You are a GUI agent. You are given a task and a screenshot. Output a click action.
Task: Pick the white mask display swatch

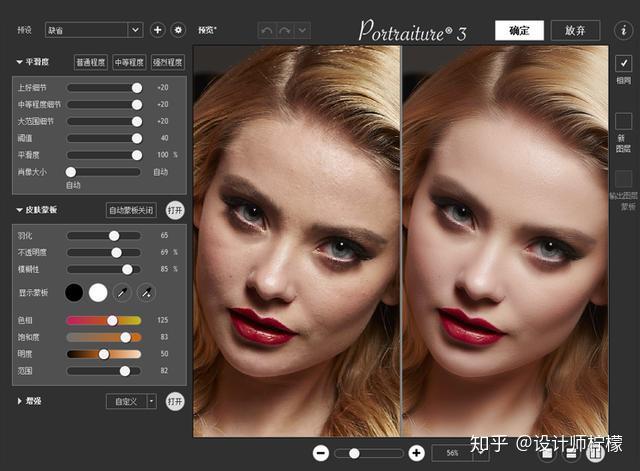pos(98,293)
